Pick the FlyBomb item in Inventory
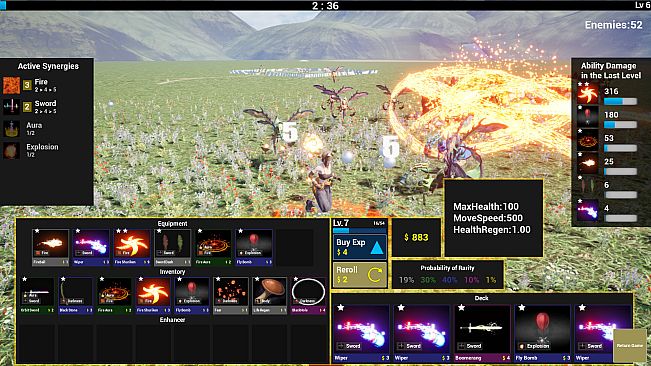651x366 pixels. pos(192,295)
